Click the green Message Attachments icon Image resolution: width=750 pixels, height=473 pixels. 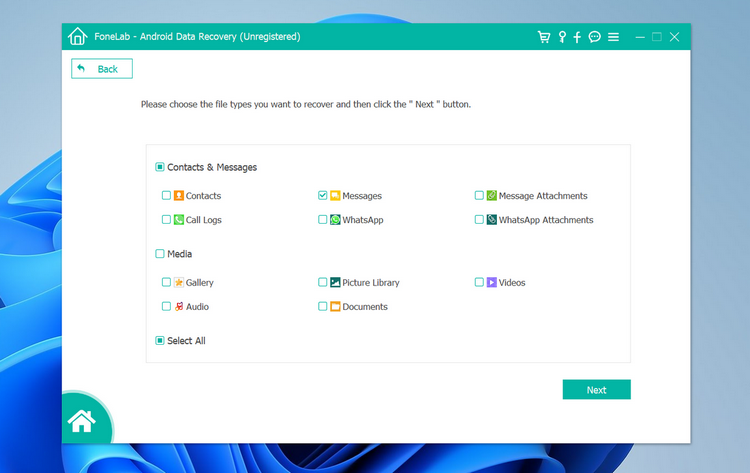point(492,196)
